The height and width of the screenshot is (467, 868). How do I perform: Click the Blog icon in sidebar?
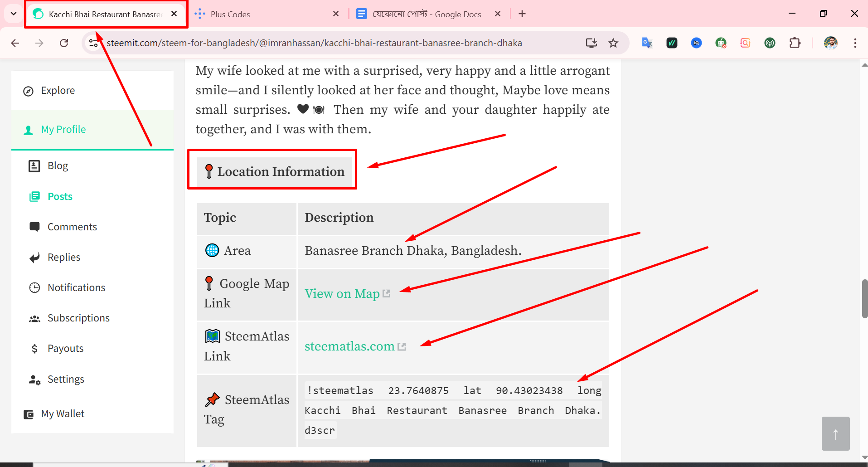[34, 166]
